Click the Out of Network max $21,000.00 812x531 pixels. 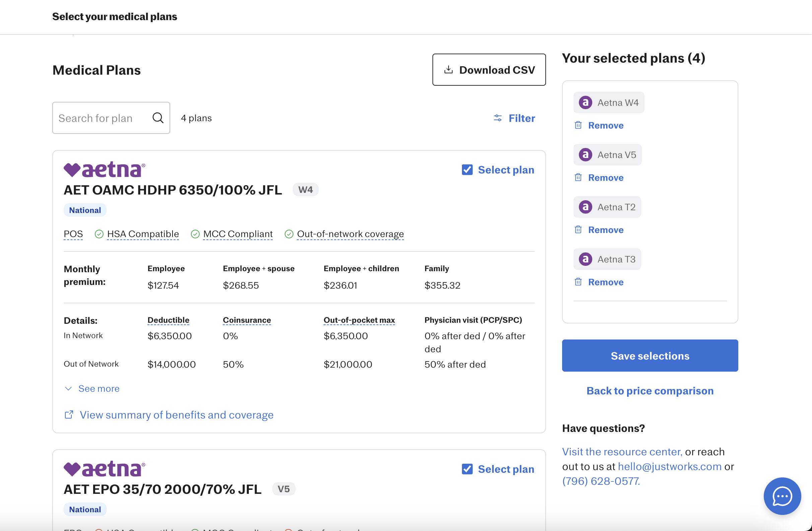tap(348, 364)
